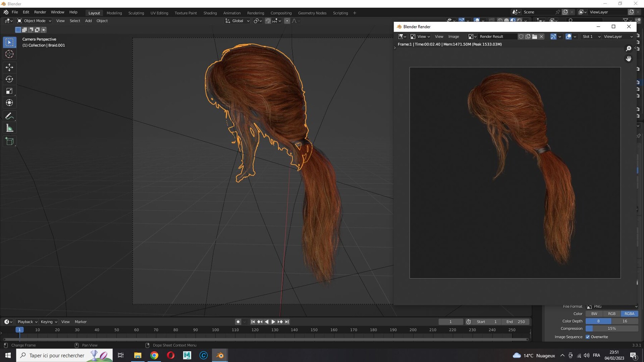
Task: Select the Select Box tool
Action: [x=10, y=43]
